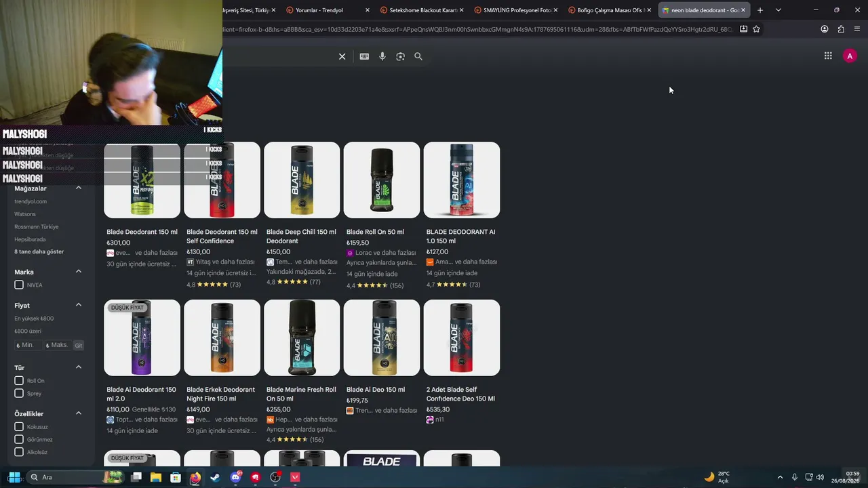Switch to the Setekshome Blackout tab
Screen dimensions: 868x488
[x=422, y=10]
